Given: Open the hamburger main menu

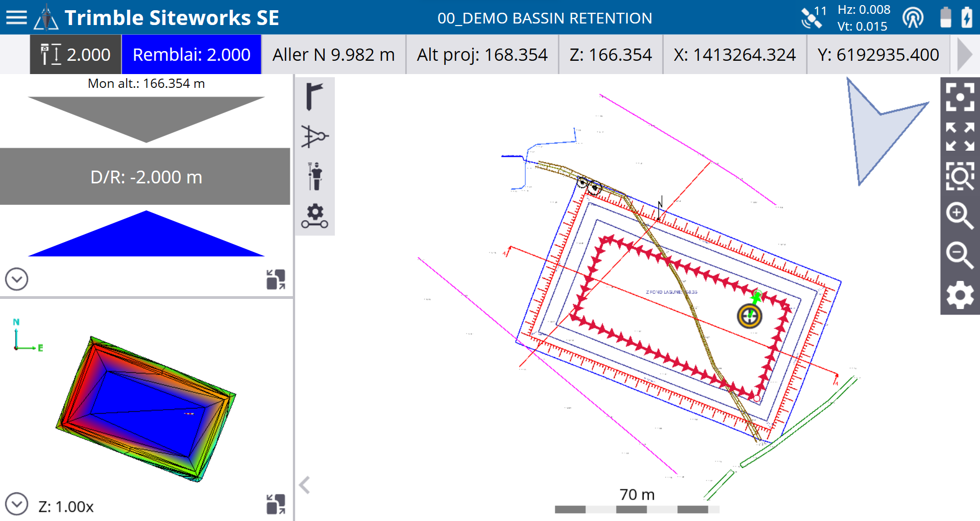Looking at the screenshot, I should 16,17.
